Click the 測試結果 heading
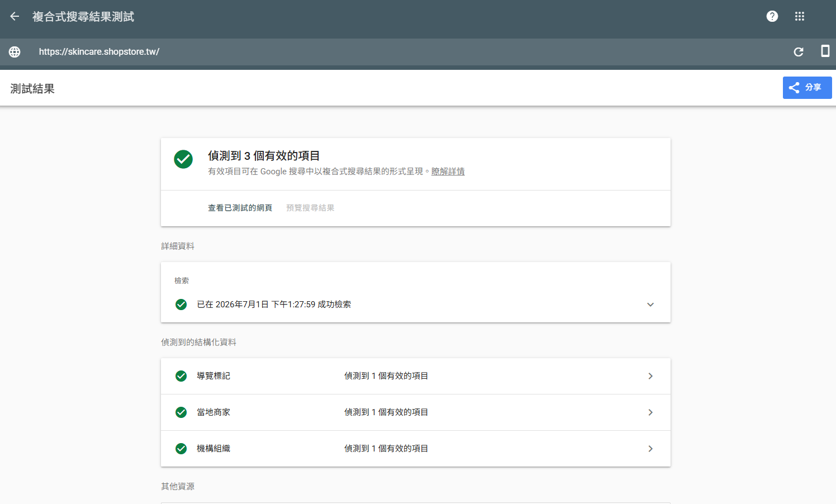The height and width of the screenshot is (504, 836). tap(32, 89)
